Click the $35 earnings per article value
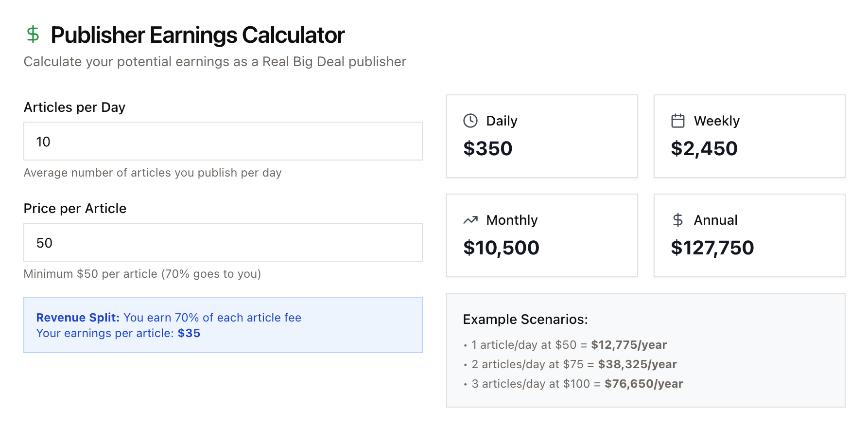 tap(190, 333)
